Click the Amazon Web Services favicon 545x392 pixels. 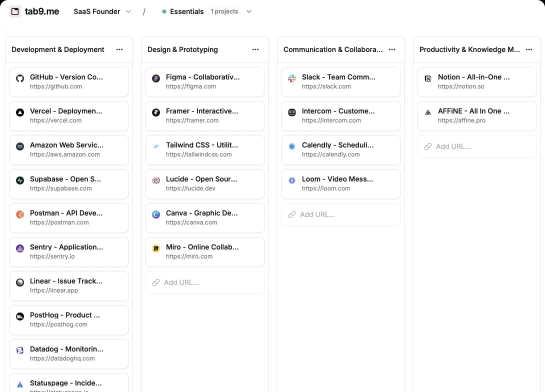coord(20,146)
